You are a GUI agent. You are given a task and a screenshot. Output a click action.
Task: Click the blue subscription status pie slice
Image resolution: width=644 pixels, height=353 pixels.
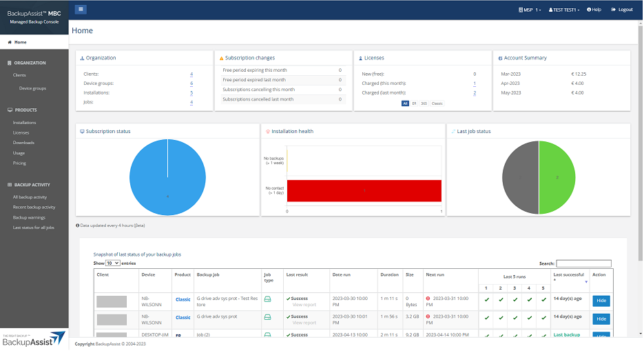click(x=167, y=177)
